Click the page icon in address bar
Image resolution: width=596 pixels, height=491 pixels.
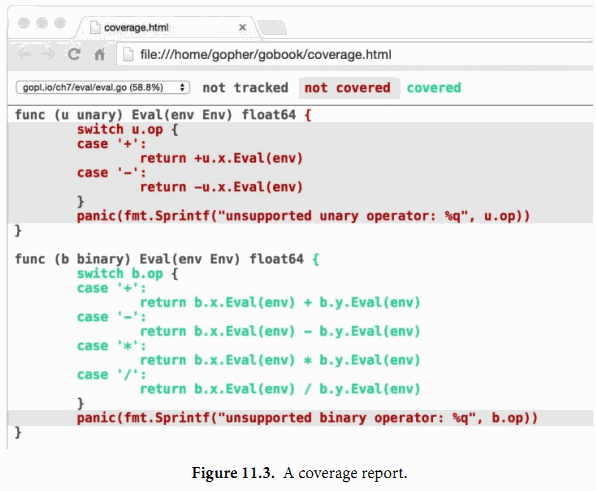click(x=128, y=55)
